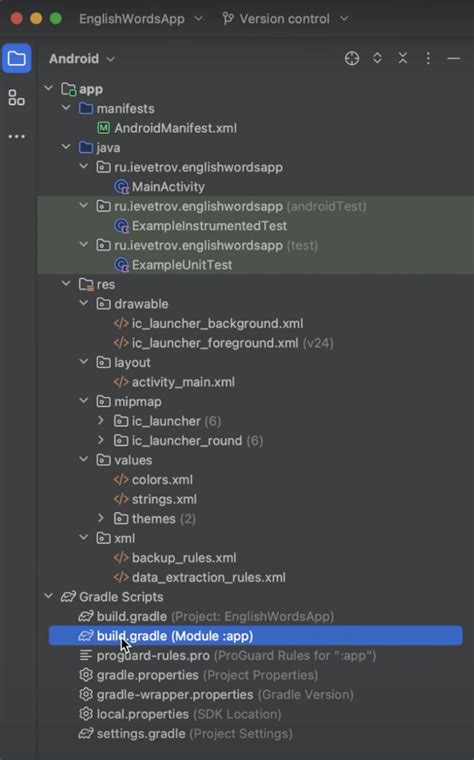The width and height of the screenshot is (474, 760).
Task: Expand the ic_launcher_round (6) group
Action: coord(101,440)
